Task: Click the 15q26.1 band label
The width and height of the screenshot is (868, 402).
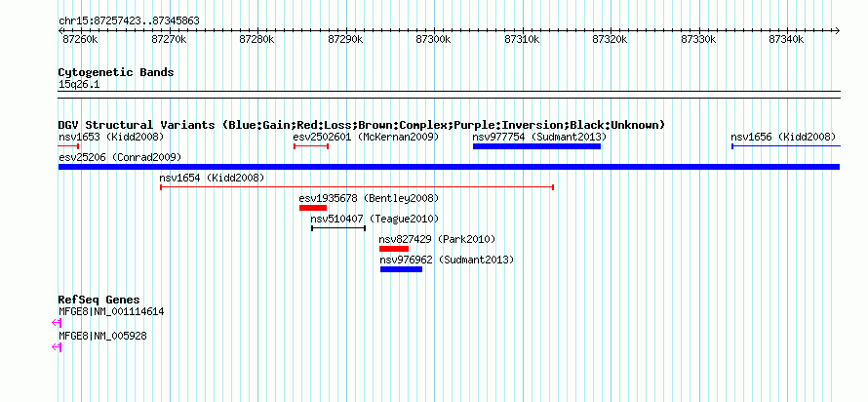Action: tap(79, 85)
